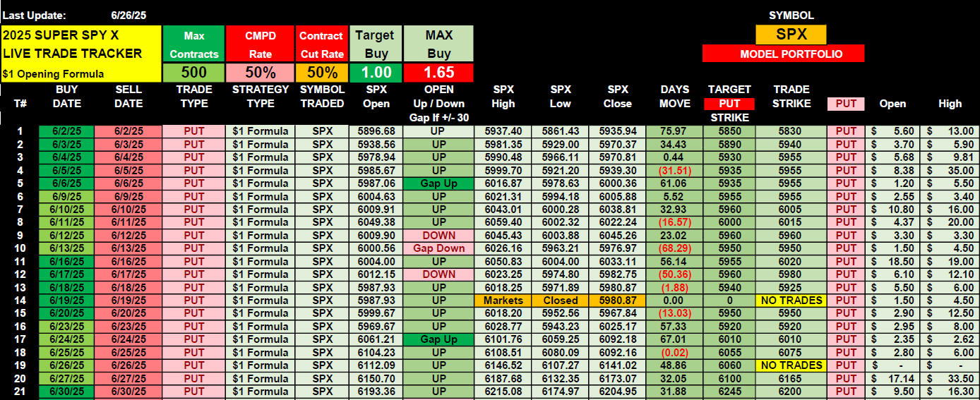Image resolution: width=980 pixels, height=400 pixels.
Task: Select the 6/2/25 buy date in trade 1
Action: pyautogui.click(x=66, y=131)
